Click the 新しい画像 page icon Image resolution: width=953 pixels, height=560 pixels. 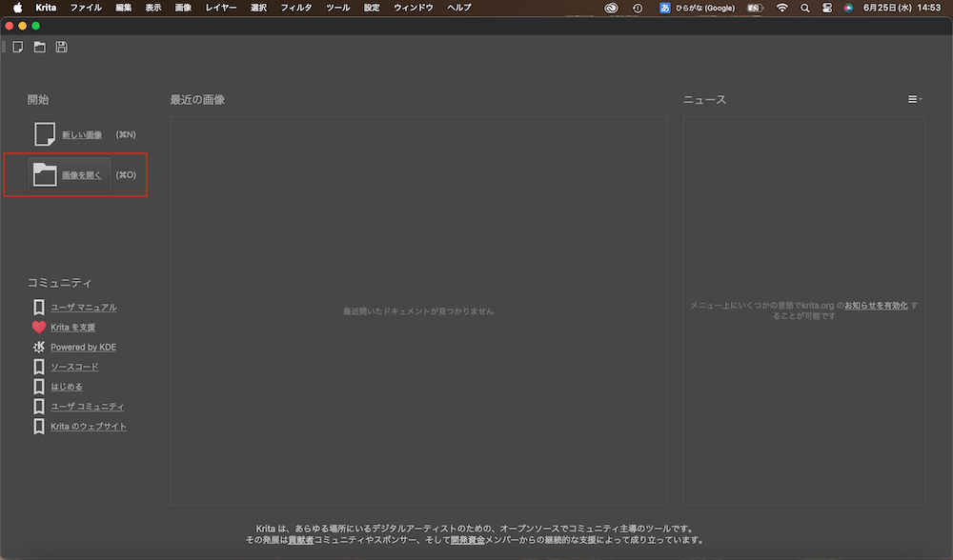(x=45, y=134)
